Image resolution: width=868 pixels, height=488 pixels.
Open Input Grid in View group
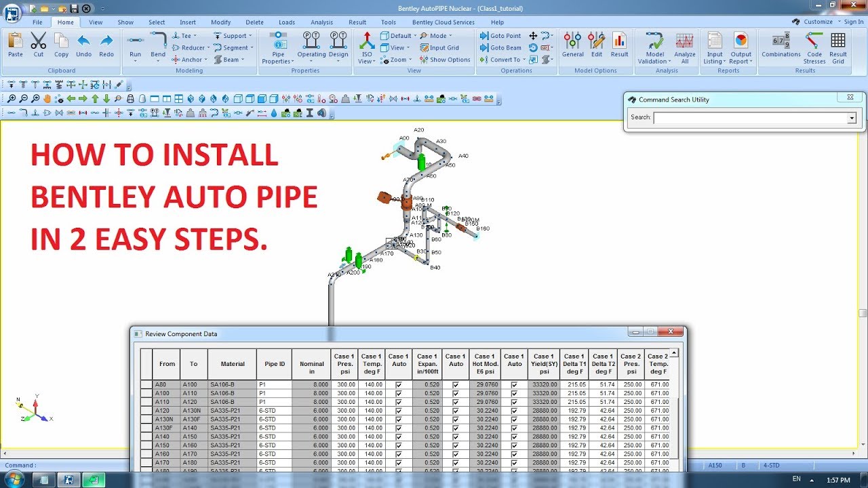(439, 47)
